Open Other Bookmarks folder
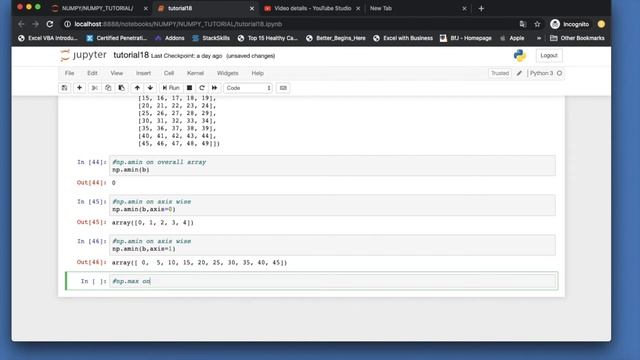 pyautogui.click(x=578, y=38)
